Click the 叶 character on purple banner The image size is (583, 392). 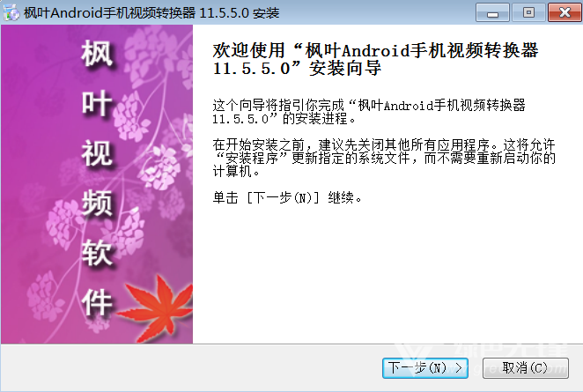click(97, 103)
